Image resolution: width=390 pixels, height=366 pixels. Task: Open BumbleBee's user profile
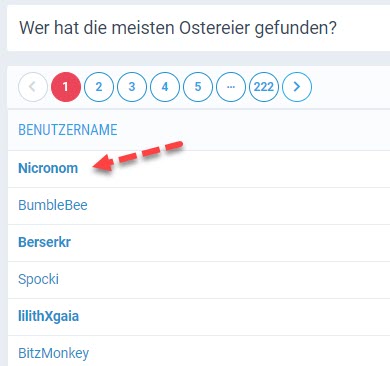pos(53,205)
